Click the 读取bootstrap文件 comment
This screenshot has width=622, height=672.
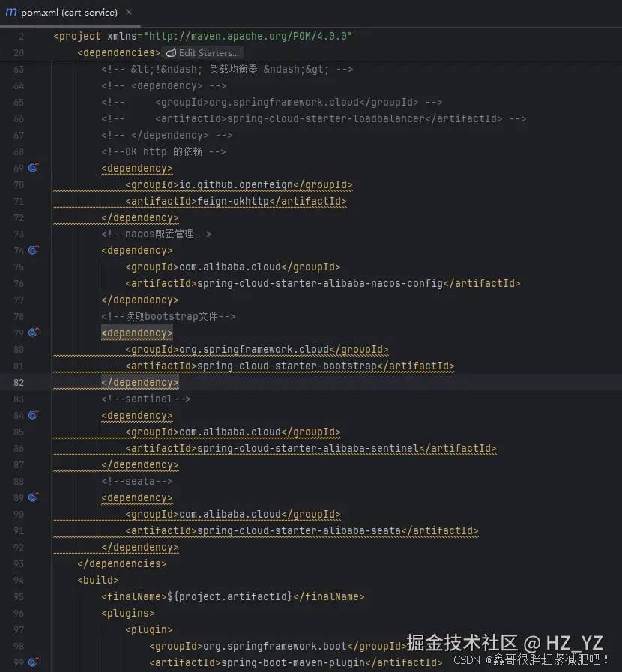(x=169, y=316)
